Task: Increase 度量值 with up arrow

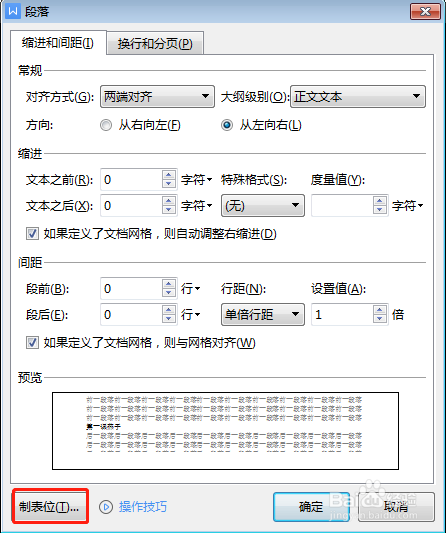Action: pos(380,201)
